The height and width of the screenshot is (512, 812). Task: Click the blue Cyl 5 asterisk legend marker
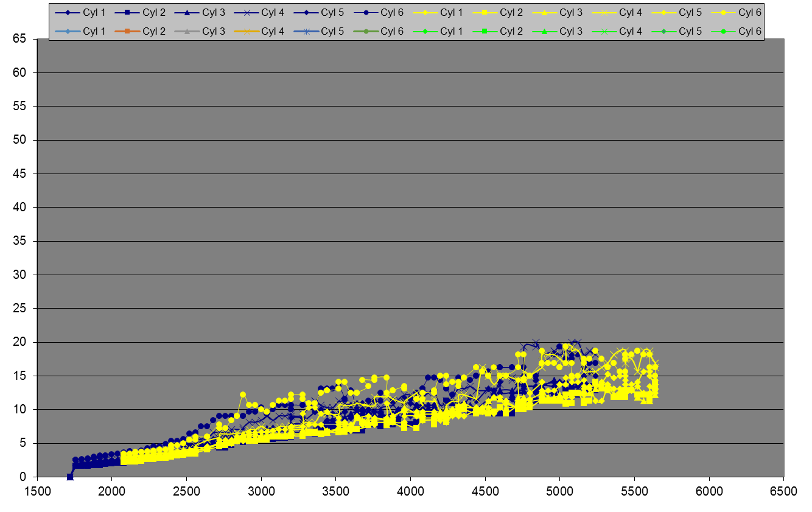click(x=306, y=31)
